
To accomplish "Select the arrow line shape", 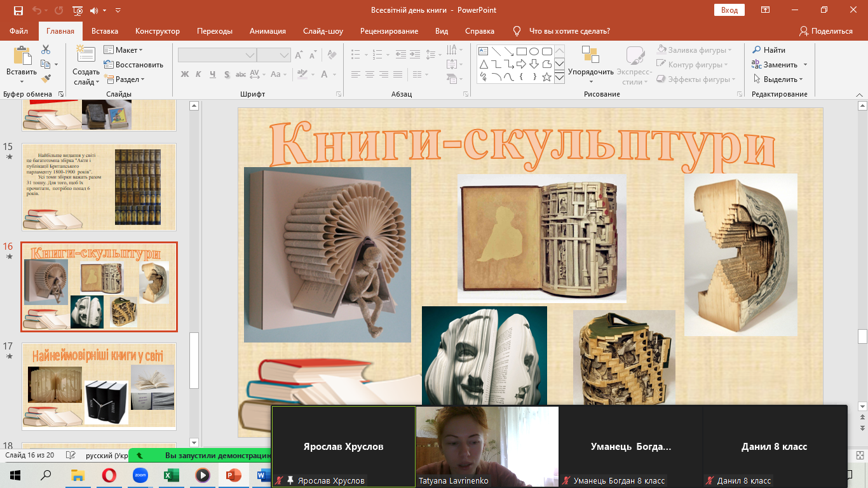I will (508, 51).
